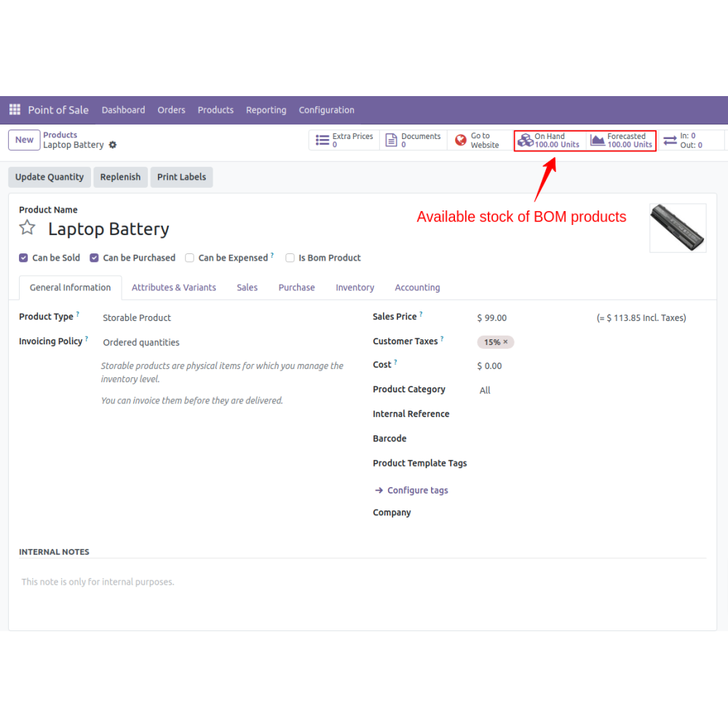Click the Internal Reference field label
The width and height of the screenshot is (728, 728).
[411, 414]
